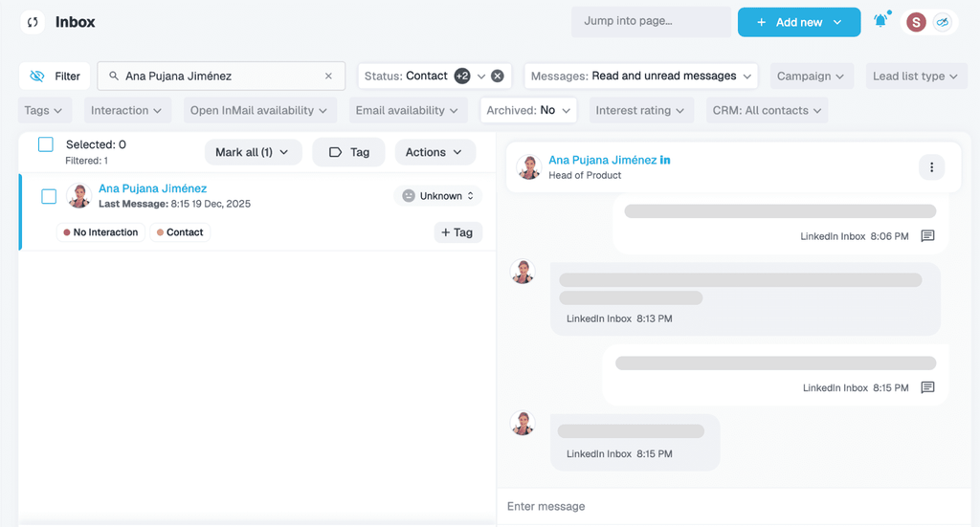Toggle the Filter visibility button
Screen dimensions: 980x527
(55, 77)
